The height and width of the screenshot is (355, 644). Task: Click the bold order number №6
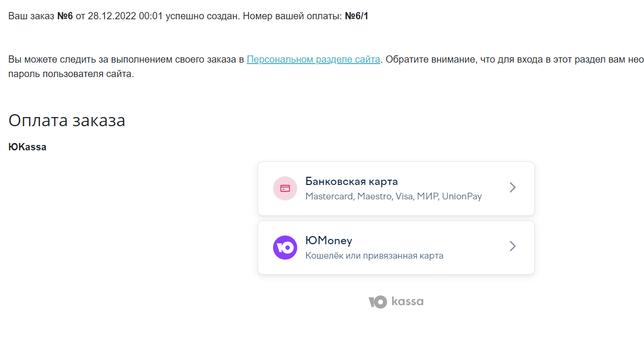[x=65, y=16]
